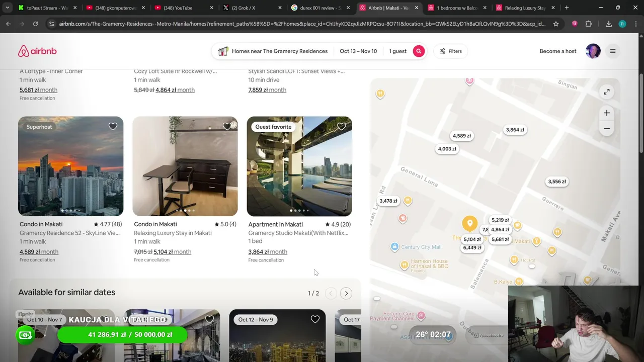Reload the Airbnb page
This screenshot has height=362, width=644.
tap(35, 24)
